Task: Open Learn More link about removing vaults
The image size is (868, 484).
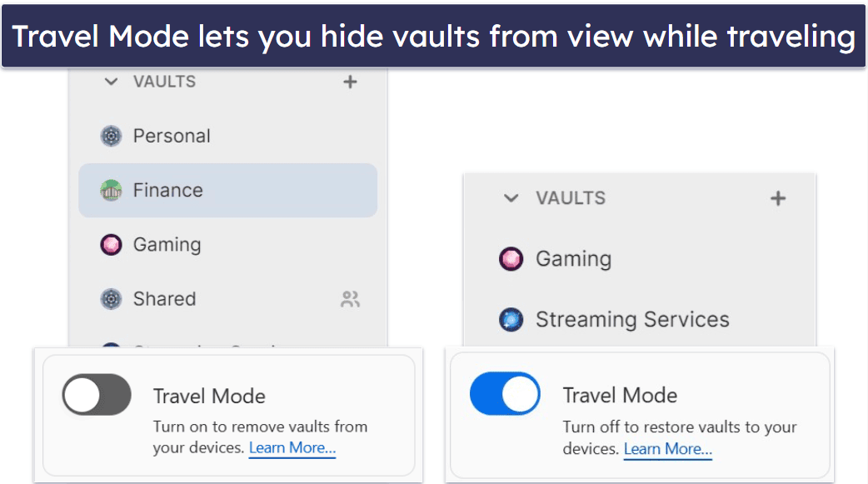Action: tap(292, 448)
